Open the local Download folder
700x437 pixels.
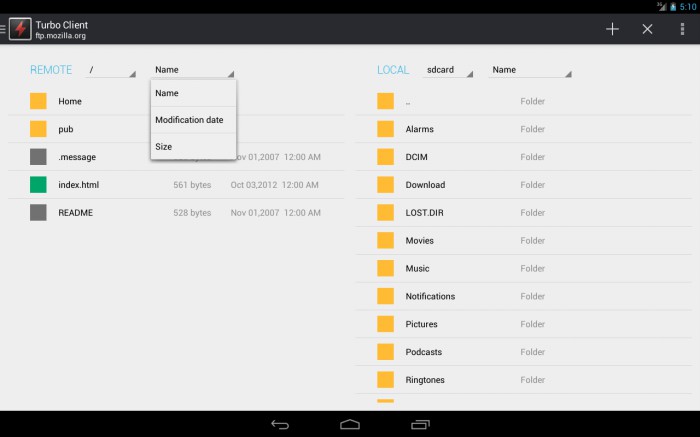pyautogui.click(x=524, y=185)
